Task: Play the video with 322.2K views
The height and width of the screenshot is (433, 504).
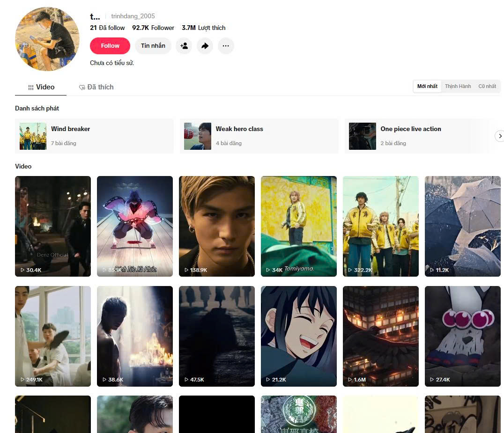Action: coord(381,226)
